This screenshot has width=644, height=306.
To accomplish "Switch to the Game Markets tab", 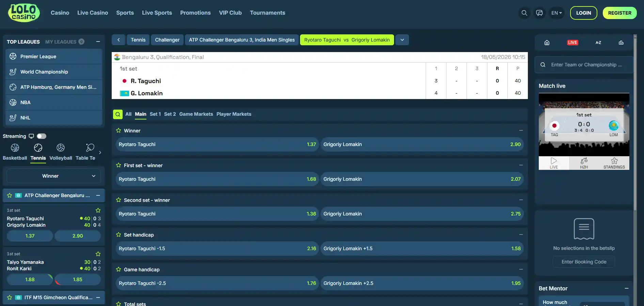I will pos(196,114).
